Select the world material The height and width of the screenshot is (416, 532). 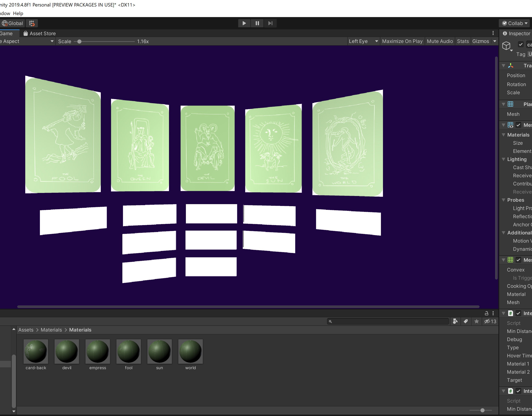point(191,355)
